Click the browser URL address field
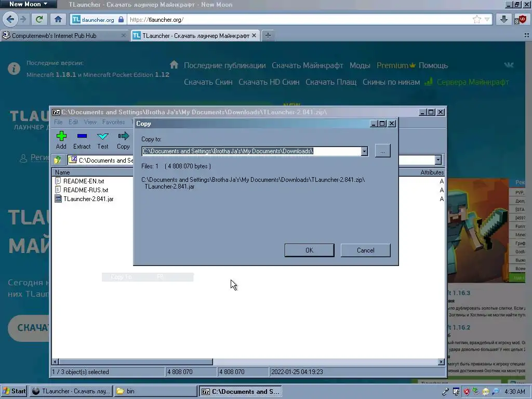Viewport: 532px width, 399px height. pyautogui.click(x=299, y=20)
